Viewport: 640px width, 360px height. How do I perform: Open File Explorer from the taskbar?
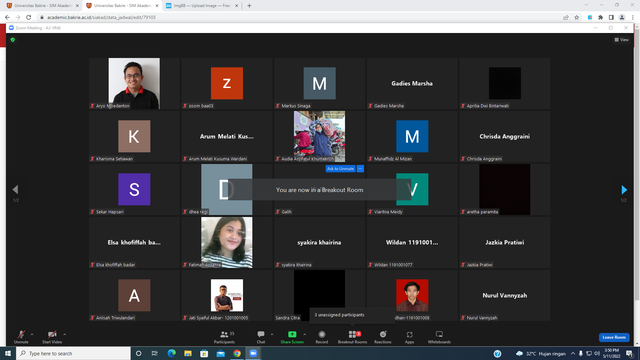tap(188, 353)
